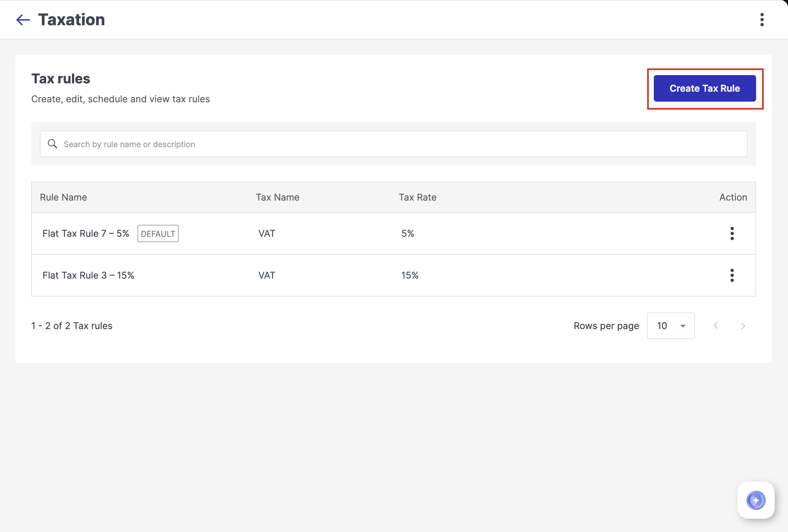Open the AI assistant floating button
The width and height of the screenshot is (788, 532).
756,500
